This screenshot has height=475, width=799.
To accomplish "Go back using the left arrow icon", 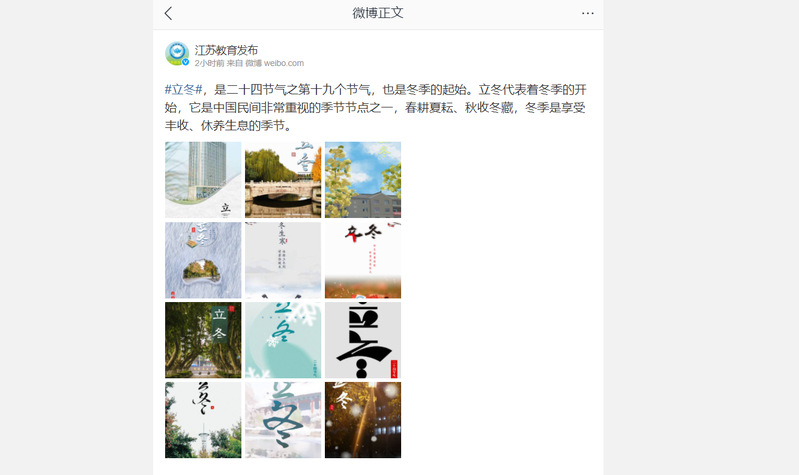I will point(169,13).
